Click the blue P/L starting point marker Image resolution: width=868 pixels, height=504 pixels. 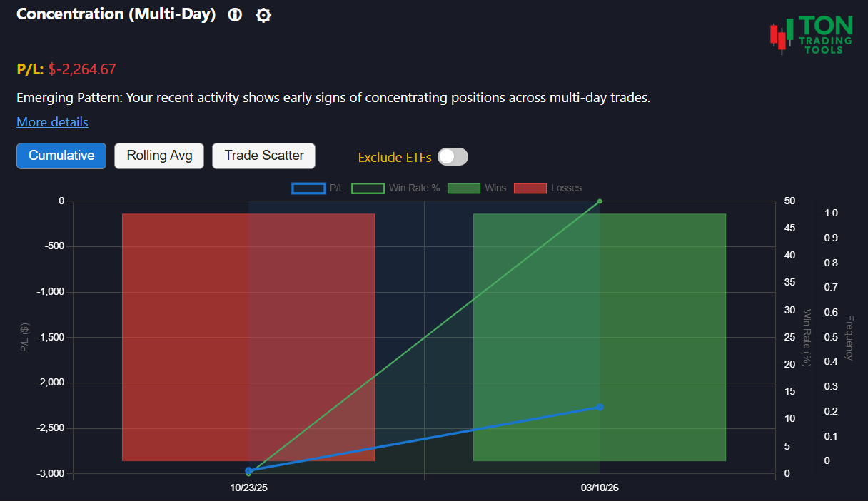(248, 471)
